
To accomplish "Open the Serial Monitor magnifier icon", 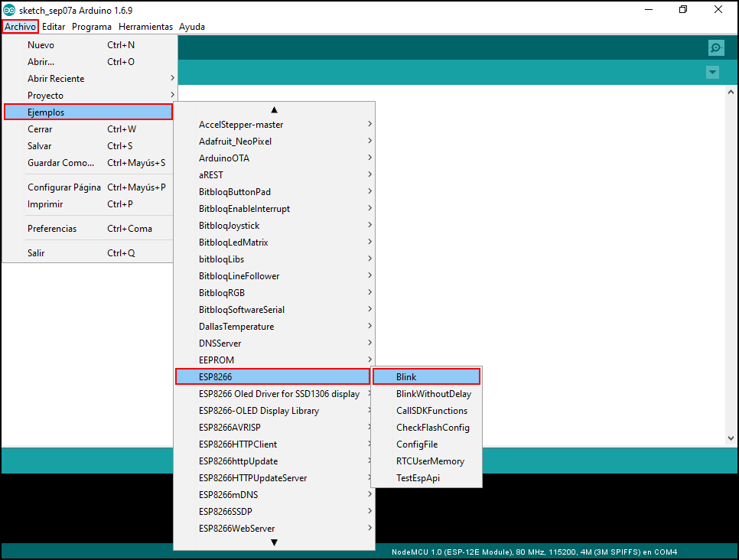I will tap(716, 47).
